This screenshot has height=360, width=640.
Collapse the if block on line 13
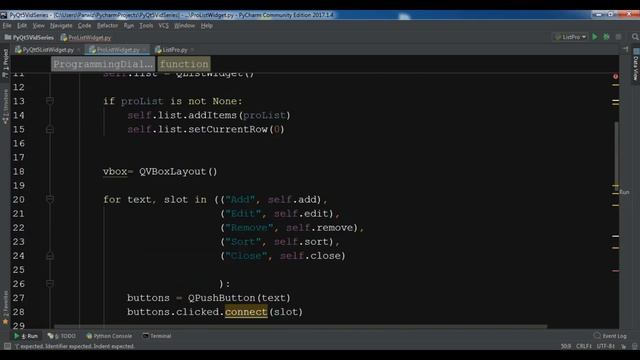pos(50,101)
